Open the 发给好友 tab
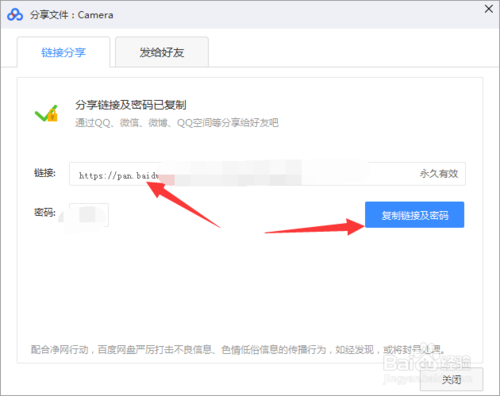 (x=162, y=52)
